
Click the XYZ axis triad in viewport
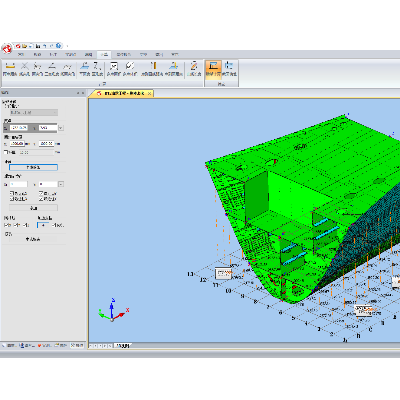pyautogui.click(x=113, y=310)
